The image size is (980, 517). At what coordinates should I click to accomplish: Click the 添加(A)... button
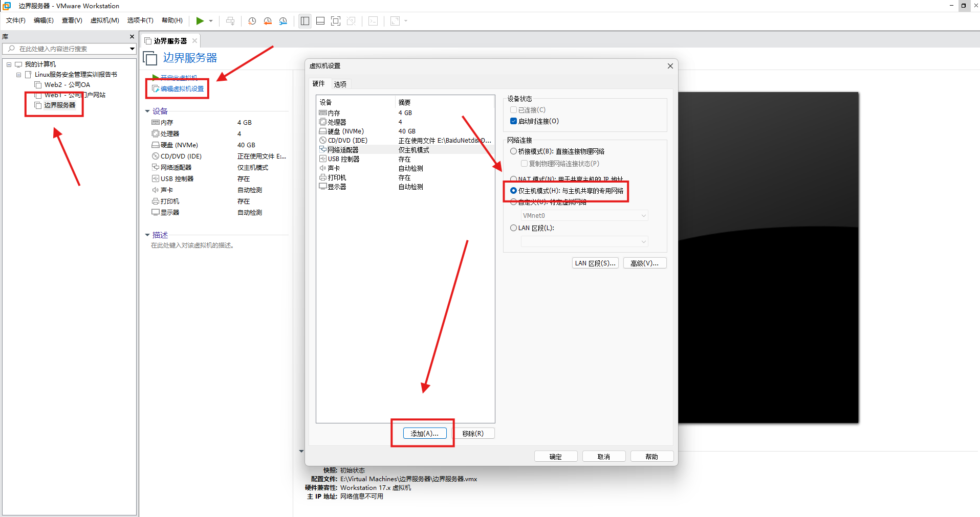(x=424, y=433)
